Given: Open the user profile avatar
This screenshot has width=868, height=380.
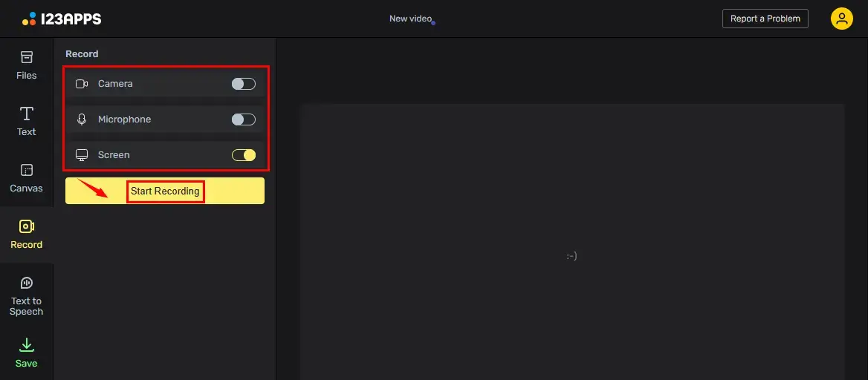Looking at the screenshot, I should [841, 19].
